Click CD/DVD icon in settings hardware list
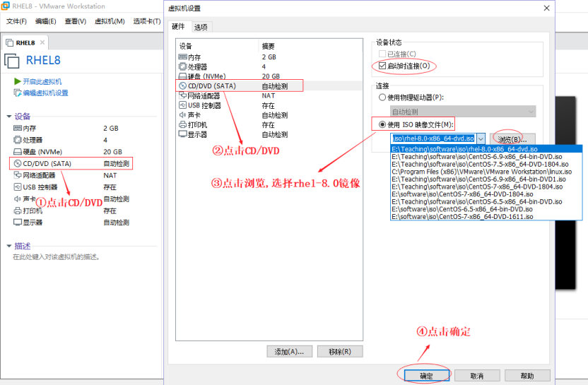Image resolution: width=588 pixels, height=385 pixels. (182, 86)
